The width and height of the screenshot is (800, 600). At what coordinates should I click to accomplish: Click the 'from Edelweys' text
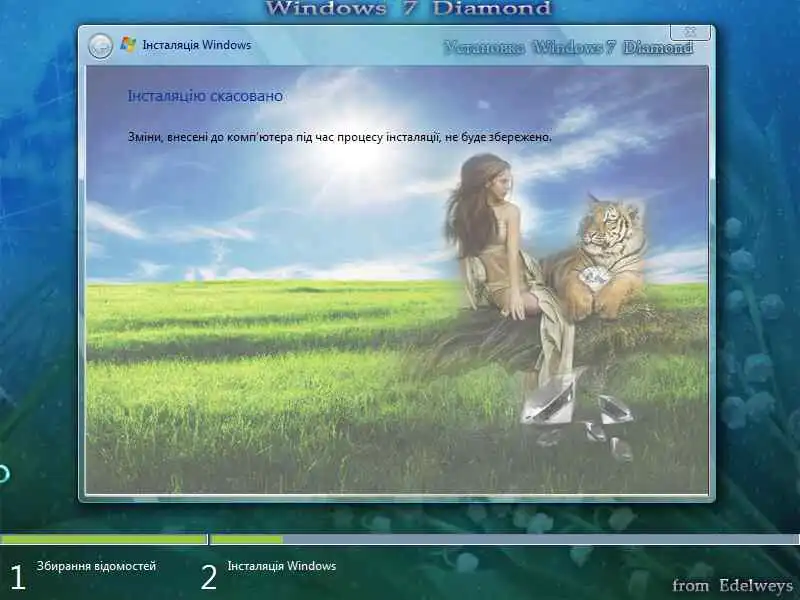[732, 586]
